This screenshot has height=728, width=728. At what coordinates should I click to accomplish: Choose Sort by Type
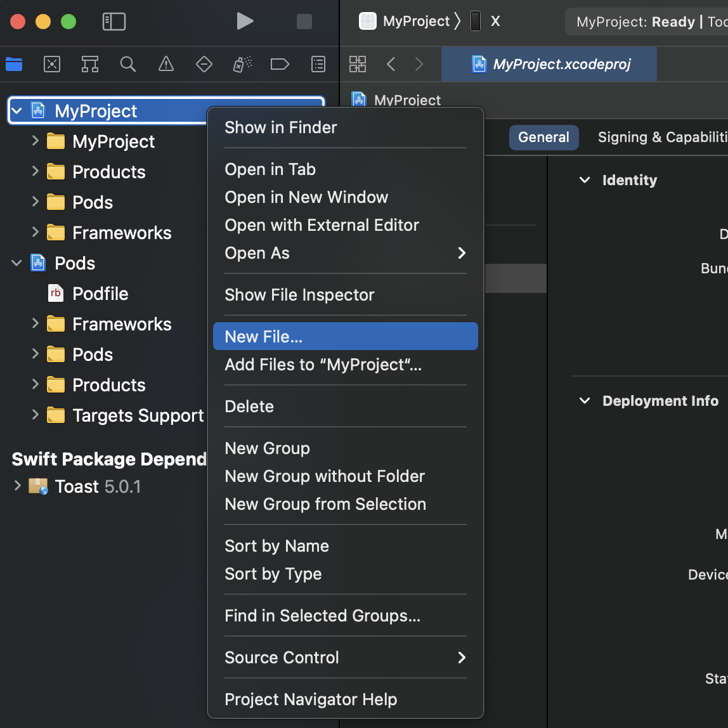pos(345,573)
